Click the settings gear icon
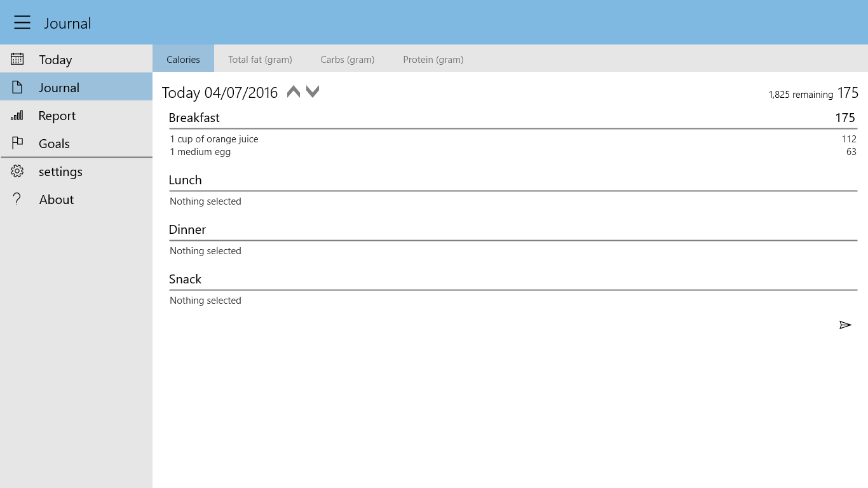Screen dimensions: 868x488 click(x=17, y=172)
